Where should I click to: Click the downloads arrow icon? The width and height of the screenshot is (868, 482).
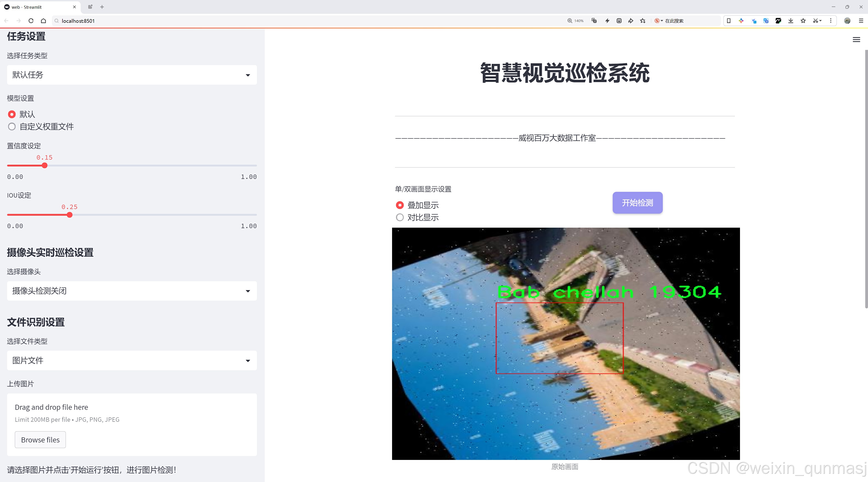click(791, 21)
